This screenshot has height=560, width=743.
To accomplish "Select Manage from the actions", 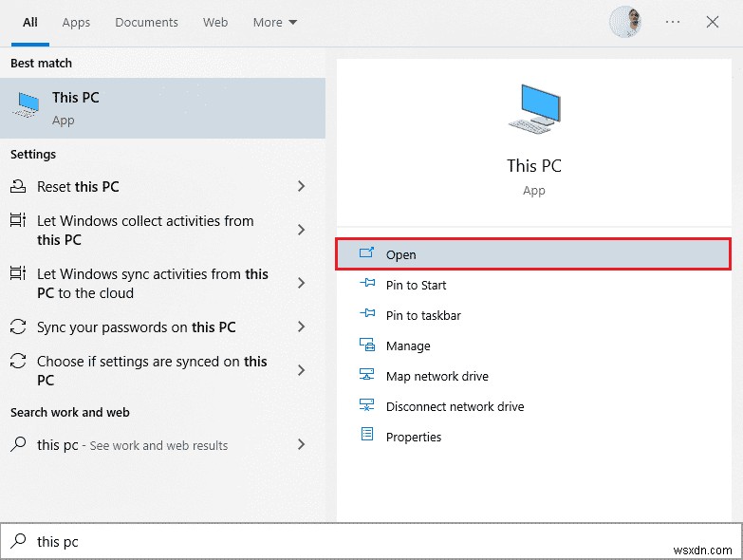I will (533, 345).
